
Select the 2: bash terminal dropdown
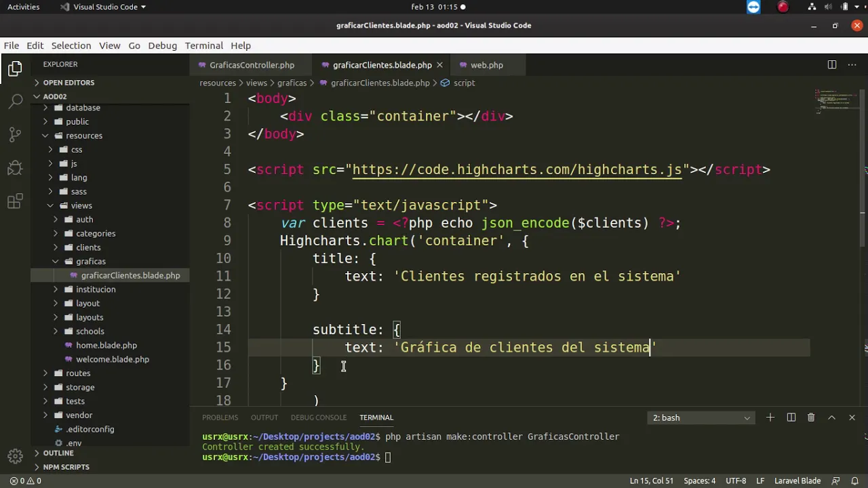[701, 418]
